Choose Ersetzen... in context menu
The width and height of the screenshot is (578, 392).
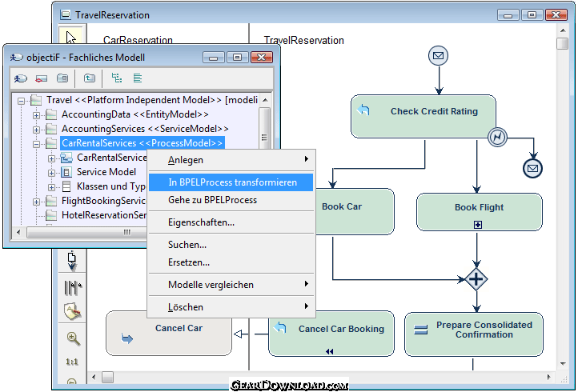coord(231,262)
